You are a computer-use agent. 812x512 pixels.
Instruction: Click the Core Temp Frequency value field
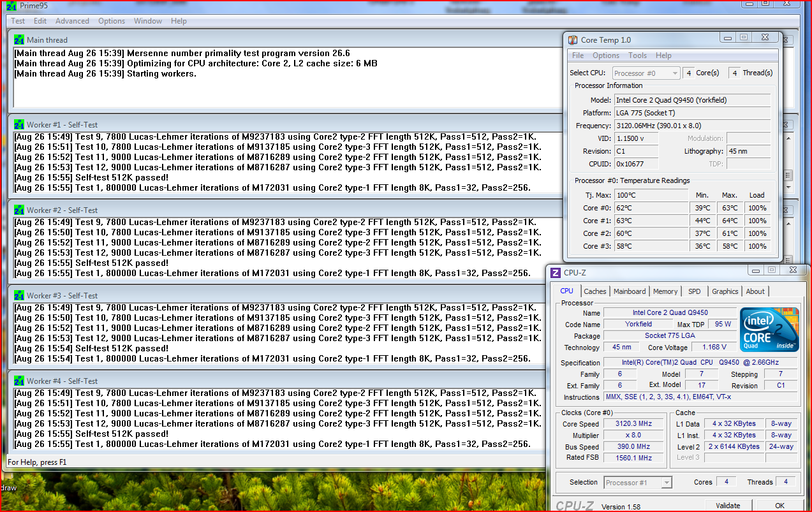(692, 126)
